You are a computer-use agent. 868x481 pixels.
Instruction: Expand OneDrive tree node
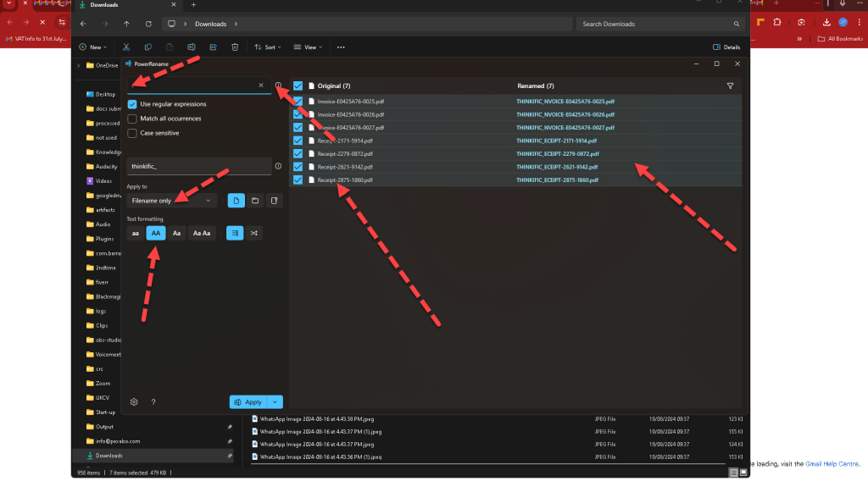[x=79, y=65]
